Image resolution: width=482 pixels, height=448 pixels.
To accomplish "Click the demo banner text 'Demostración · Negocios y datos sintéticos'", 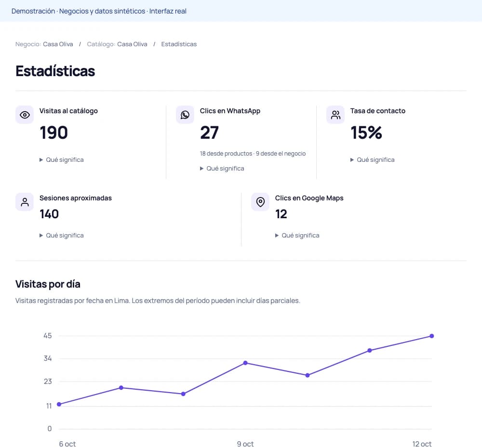I will [x=78, y=11].
